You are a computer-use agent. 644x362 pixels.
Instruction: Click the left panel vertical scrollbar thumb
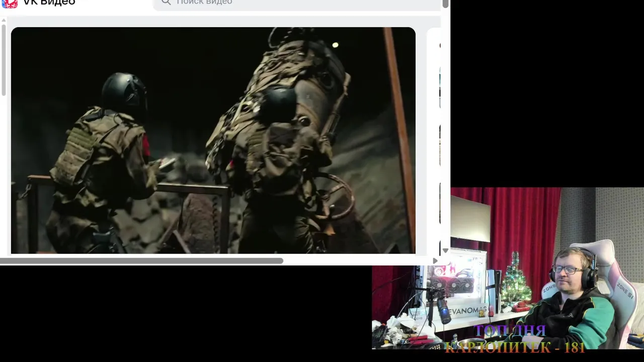[4, 60]
